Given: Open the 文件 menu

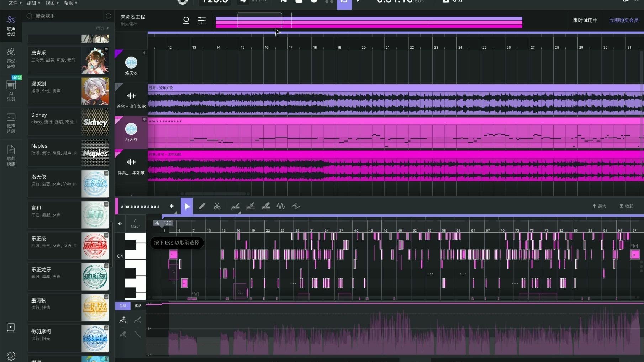Looking at the screenshot, I should click(15, 3).
